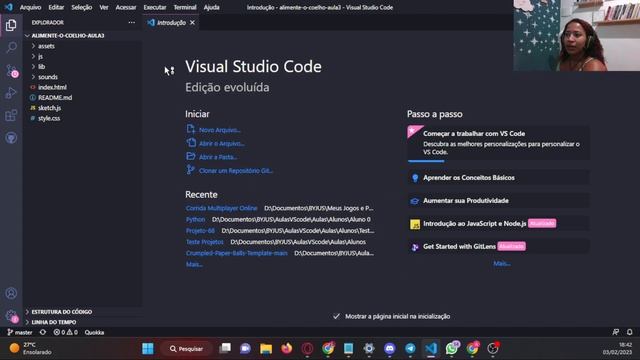Open the Manage gear icon
Screen dimensions: 640x360
tap(11, 316)
